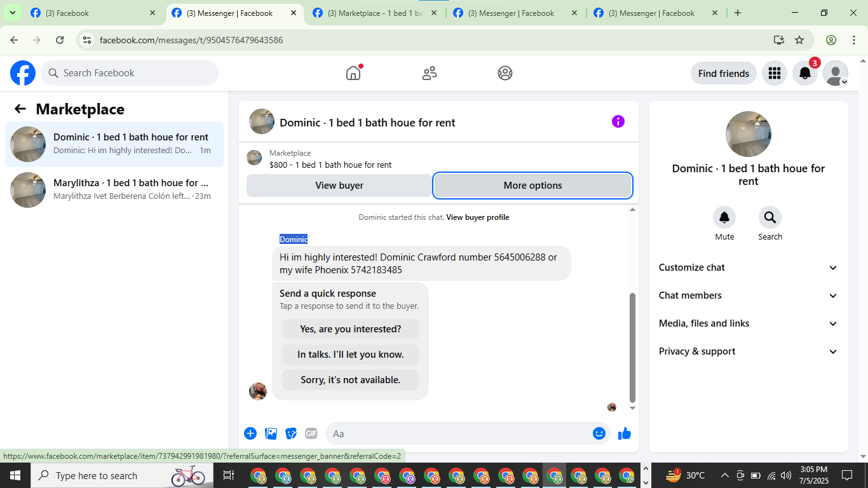Image resolution: width=868 pixels, height=488 pixels.
Task: Send a thumbs-up like
Action: pyautogui.click(x=625, y=433)
